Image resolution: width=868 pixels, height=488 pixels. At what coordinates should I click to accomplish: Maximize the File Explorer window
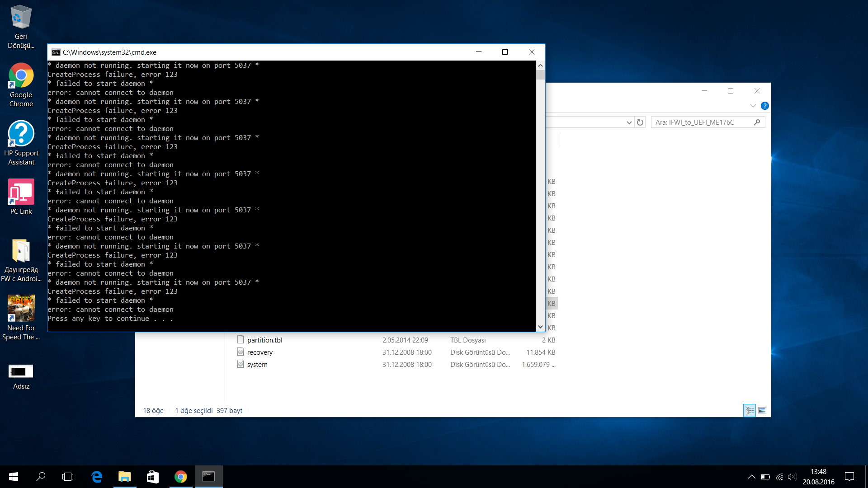coord(731,91)
